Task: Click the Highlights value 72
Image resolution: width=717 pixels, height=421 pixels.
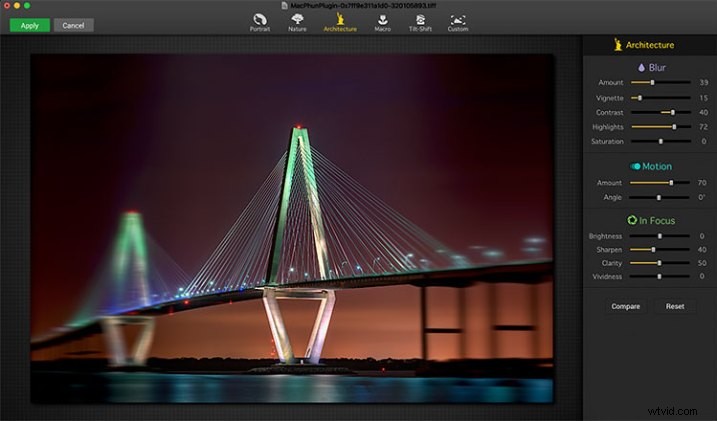Action: (704, 127)
